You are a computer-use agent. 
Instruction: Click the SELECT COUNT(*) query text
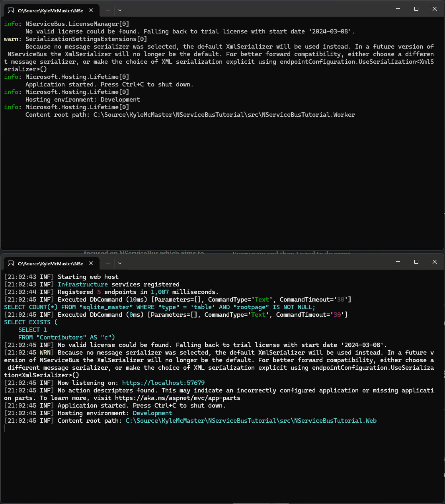pos(30,307)
